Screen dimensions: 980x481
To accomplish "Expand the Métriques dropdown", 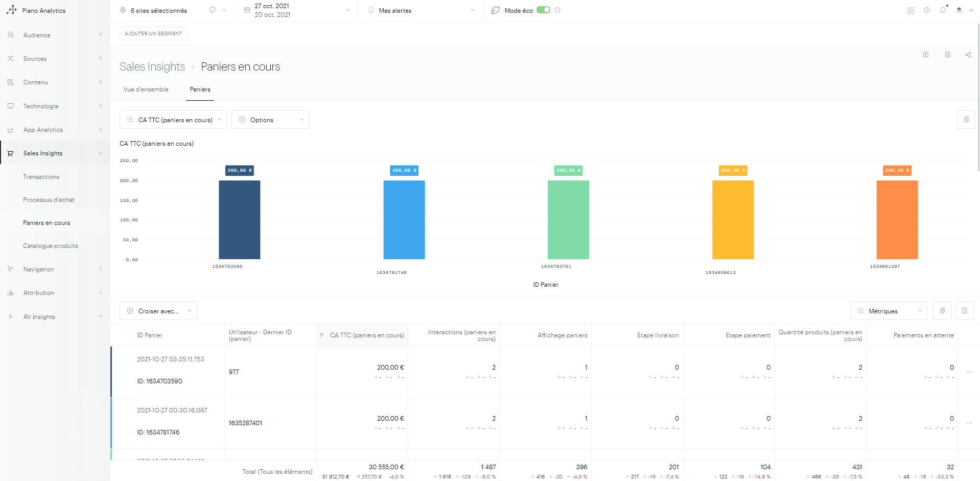I will pyautogui.click(x=889, y=311).
